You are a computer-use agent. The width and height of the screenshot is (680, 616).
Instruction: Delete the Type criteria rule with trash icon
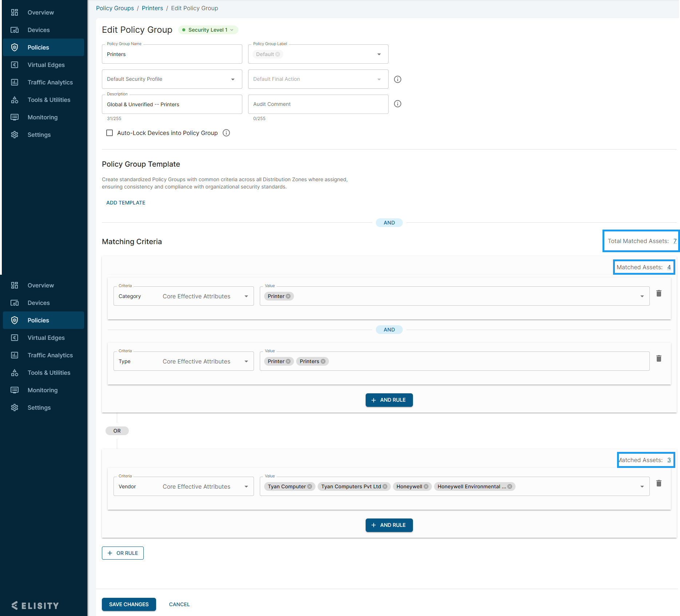click(x=659, y=358)
